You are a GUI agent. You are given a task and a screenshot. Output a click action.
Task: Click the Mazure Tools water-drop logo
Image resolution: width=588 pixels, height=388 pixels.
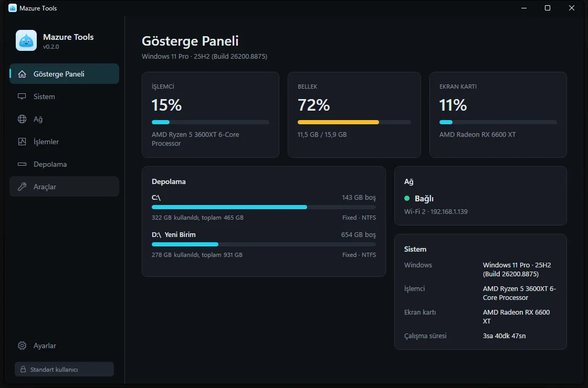coord(26,40)
